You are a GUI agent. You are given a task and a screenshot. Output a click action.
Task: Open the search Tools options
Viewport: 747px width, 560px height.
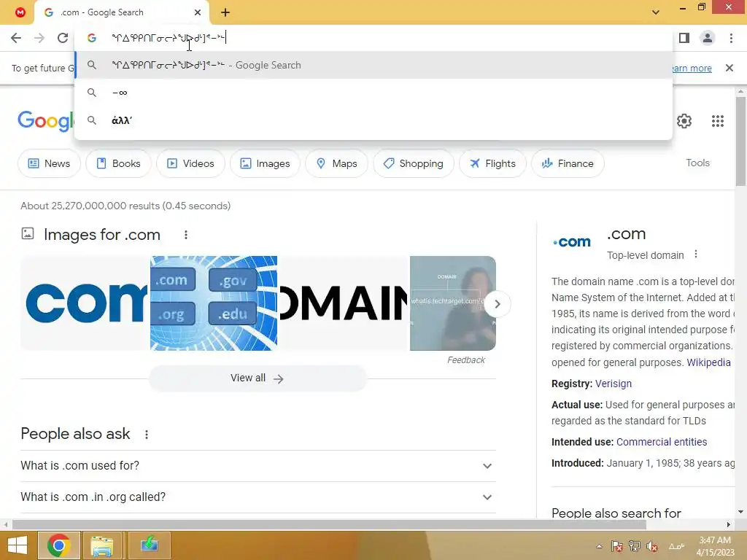pos(698,163)
